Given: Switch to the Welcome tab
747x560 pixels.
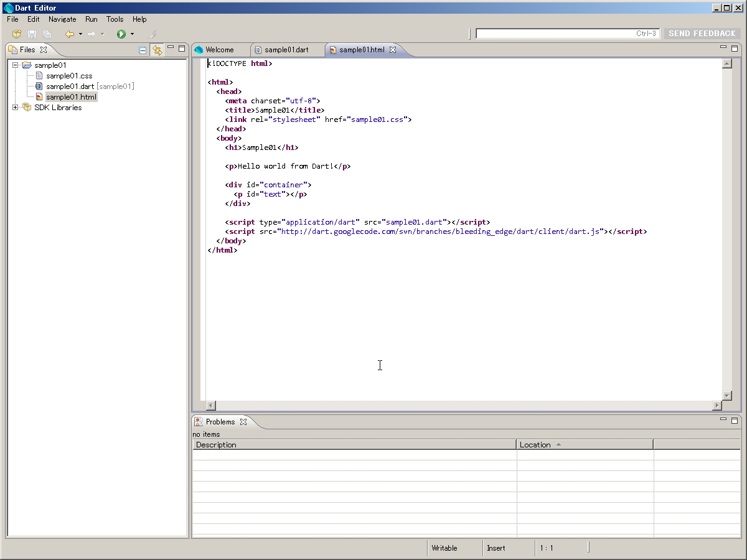Looking at the screenshot, I should [x=220, y=50].
